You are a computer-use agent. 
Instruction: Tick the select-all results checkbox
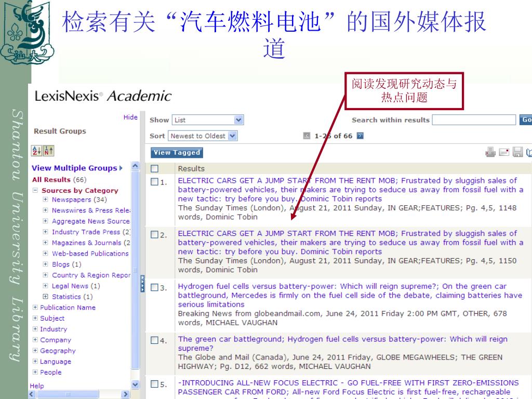point(154,169)
